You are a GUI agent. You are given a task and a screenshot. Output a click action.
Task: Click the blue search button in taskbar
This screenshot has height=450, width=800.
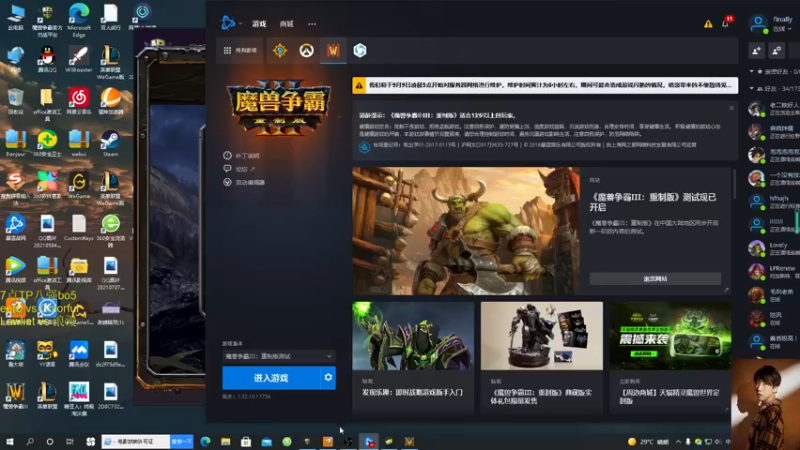[x=182, y=441]
